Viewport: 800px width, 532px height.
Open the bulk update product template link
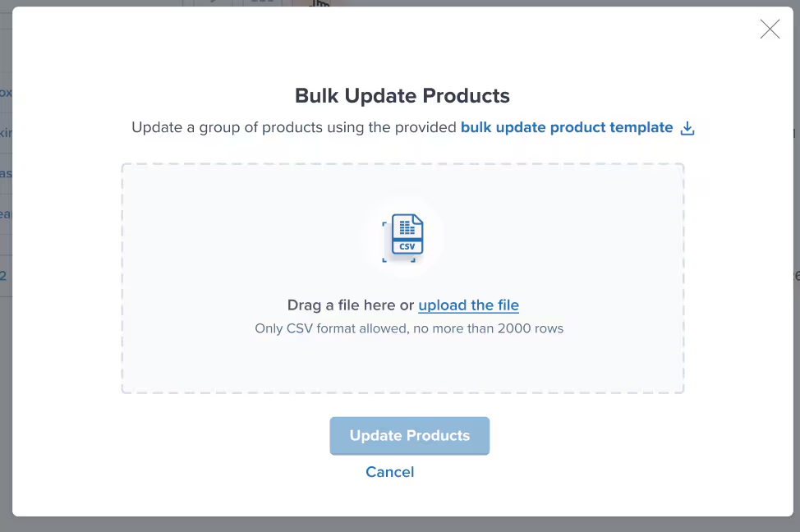pos(567,127)
